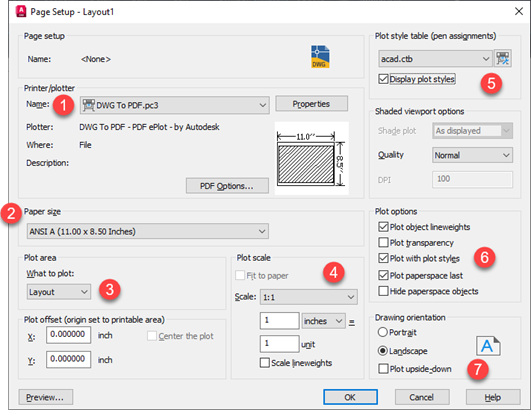Viewport: 531px width, 410px height.
Task: Enable Plot upside-down checkbox
Action: coord(383,369)
